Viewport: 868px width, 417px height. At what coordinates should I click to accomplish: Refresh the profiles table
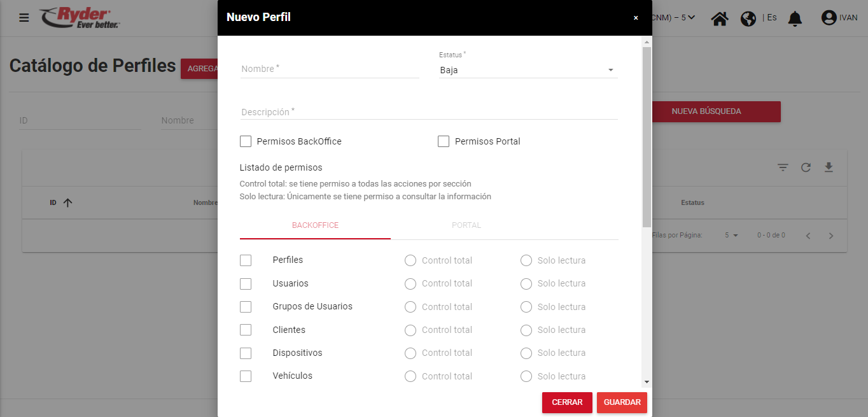[x=806, y=167]
